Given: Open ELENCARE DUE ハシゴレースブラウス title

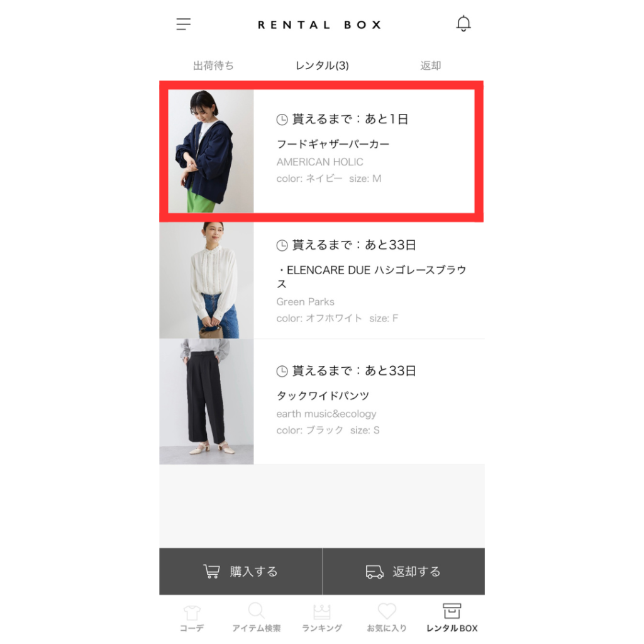Looking at the screenshot, I should pos(372,277).
